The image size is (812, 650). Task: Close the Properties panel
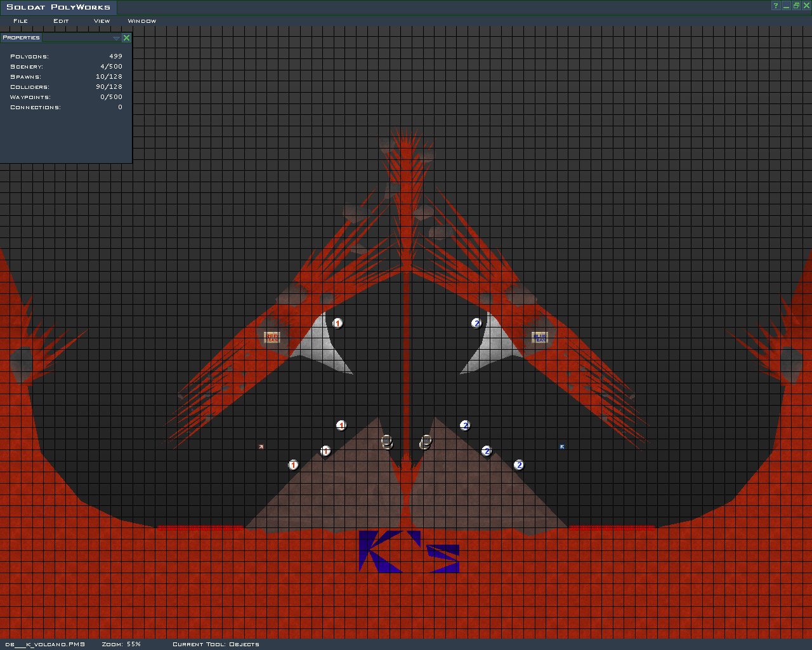click(x=126, y=38)
